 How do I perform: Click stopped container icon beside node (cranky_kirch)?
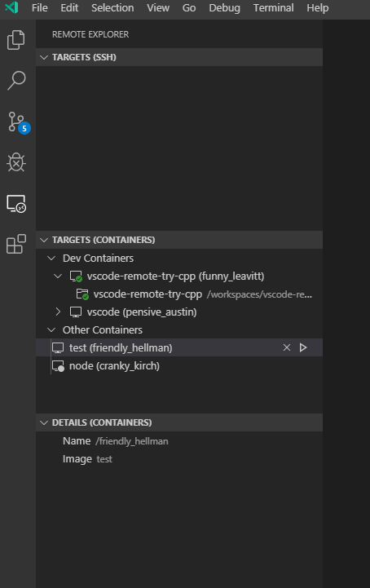click(58, 366)
